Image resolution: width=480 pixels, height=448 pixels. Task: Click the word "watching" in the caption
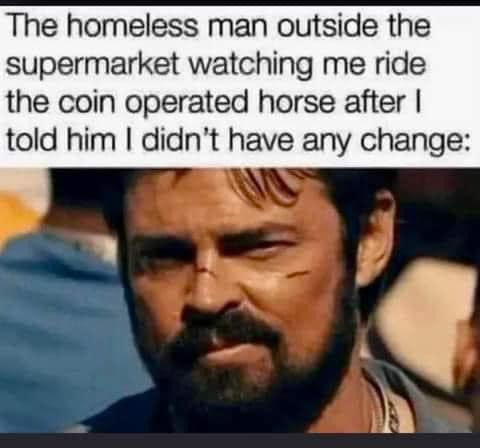251,65
